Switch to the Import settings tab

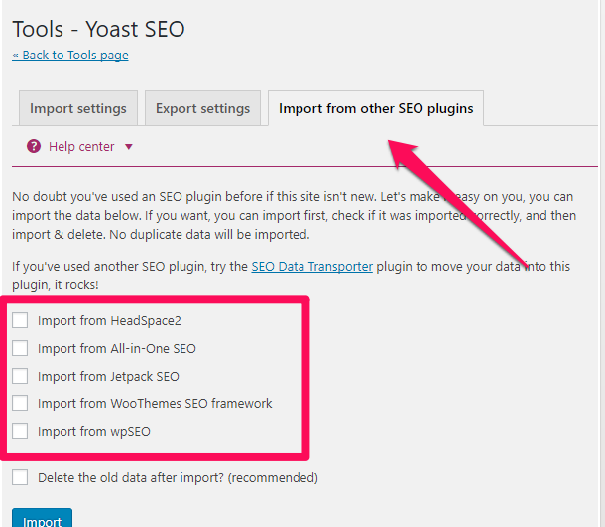78,108
